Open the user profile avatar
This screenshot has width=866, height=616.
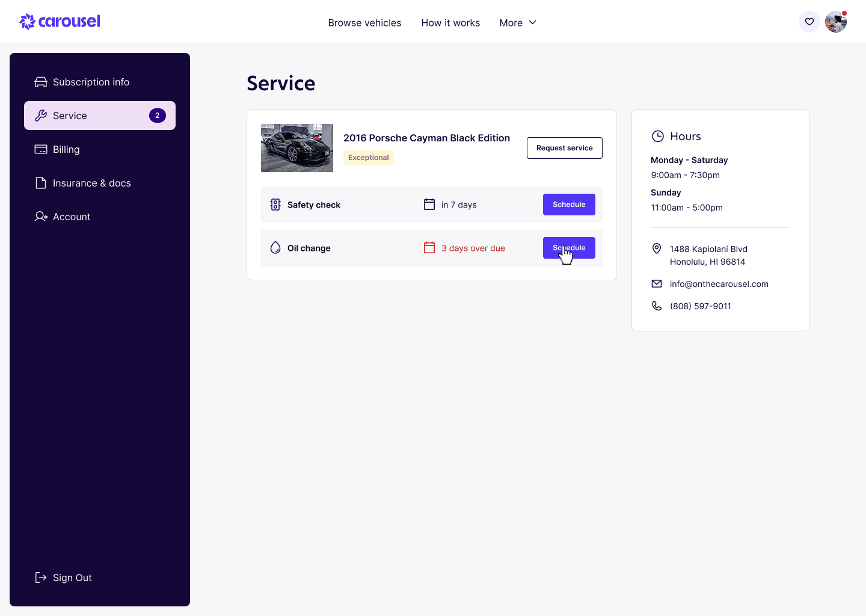835,22
